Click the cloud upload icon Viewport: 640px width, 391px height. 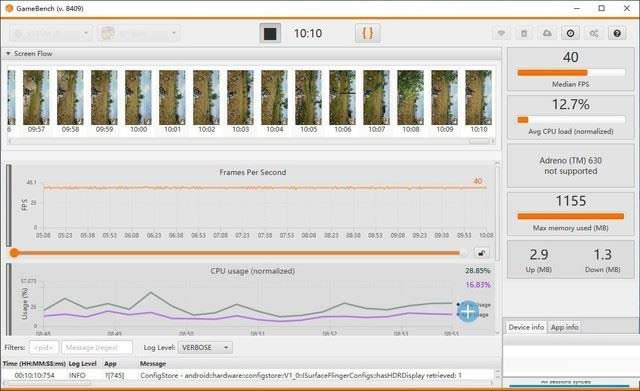point(547,33)
